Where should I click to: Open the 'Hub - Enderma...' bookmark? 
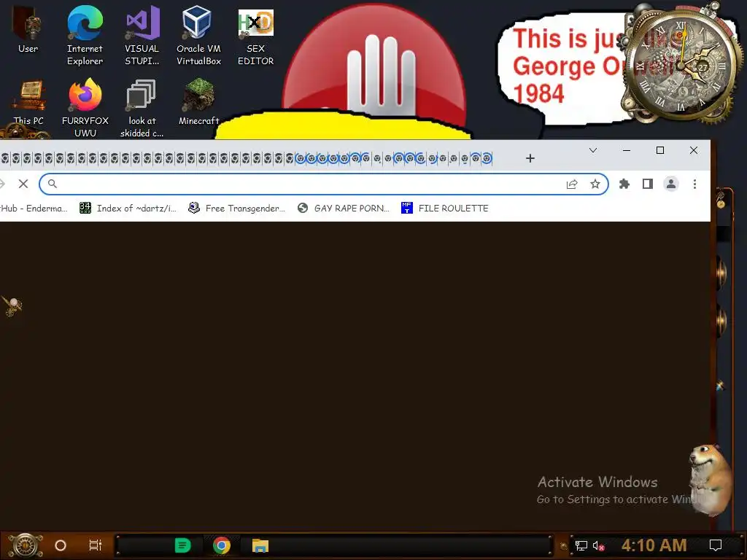coord(34,208)
